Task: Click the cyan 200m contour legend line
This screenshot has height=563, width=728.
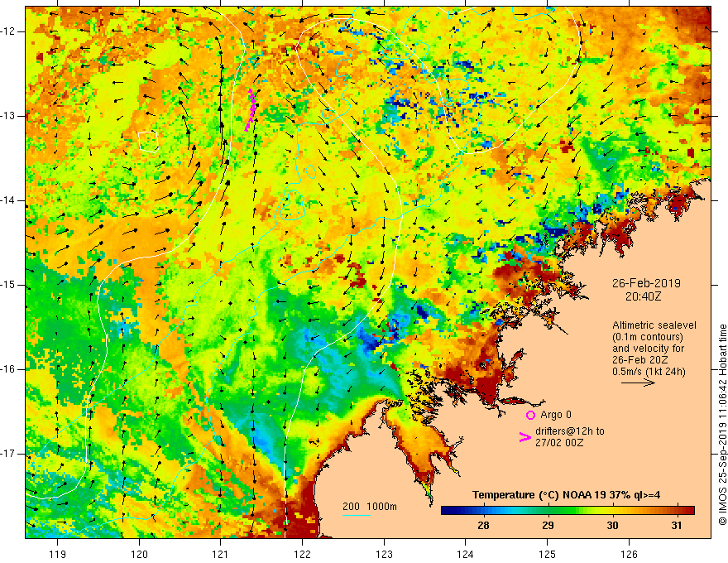Action: (x=356, y=515)
